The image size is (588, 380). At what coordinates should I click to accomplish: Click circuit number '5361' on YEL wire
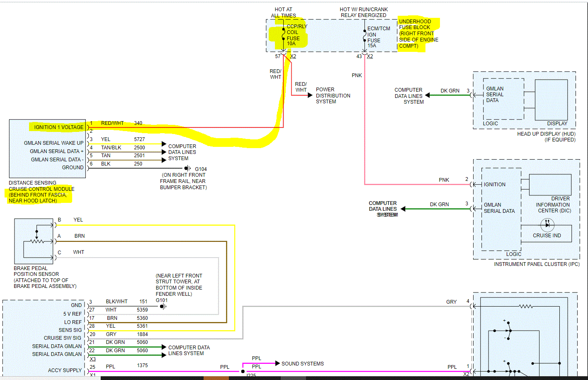pos(142,326)
